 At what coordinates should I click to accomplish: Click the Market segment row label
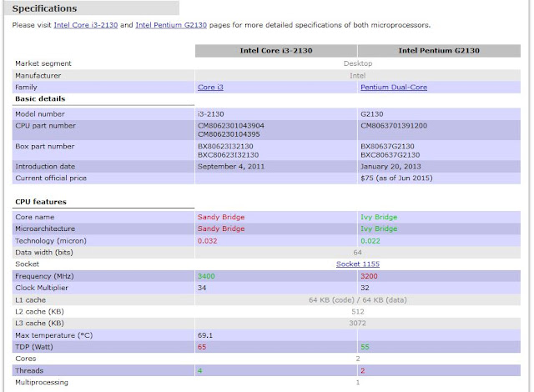43,63
